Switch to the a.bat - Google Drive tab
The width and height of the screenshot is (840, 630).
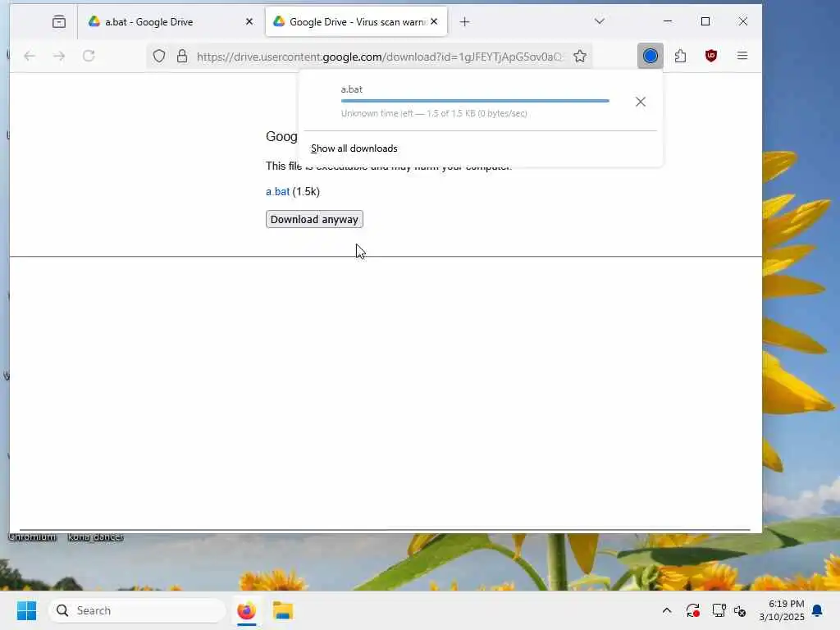[x=171, y=21]
